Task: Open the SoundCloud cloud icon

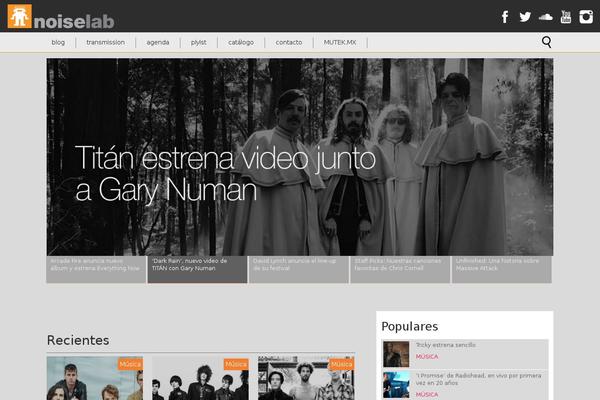Action: tap(545, 17)
